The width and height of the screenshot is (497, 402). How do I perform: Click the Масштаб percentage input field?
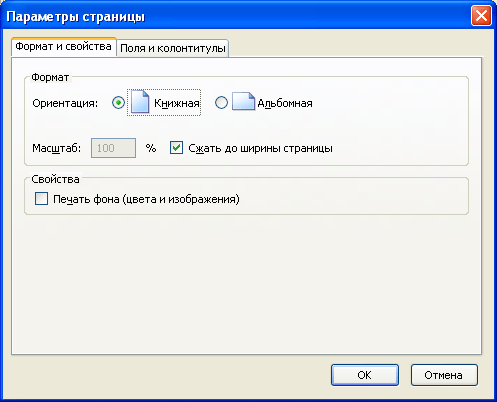(x=113, y=148)
